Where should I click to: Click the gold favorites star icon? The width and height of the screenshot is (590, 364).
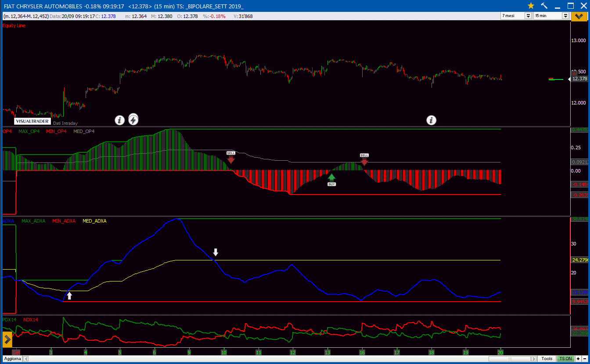(531, 6)
